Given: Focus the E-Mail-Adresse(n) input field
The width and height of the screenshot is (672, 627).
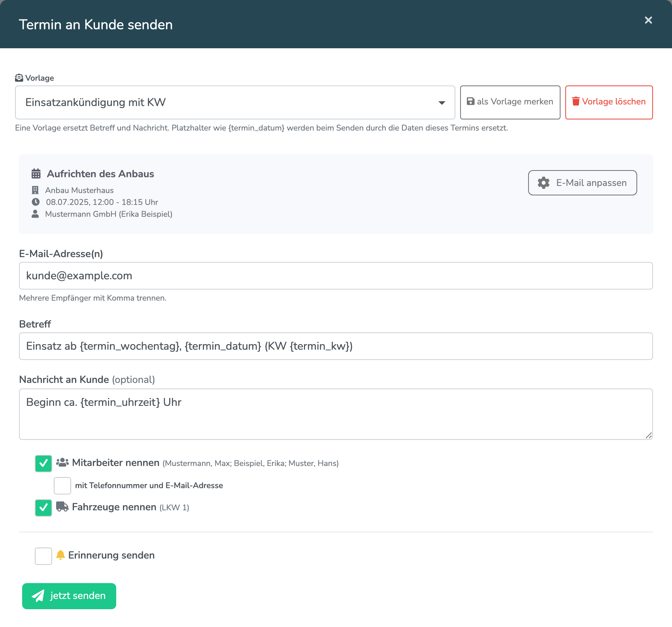Looking at the screenshot, I should tap(336, 276).
